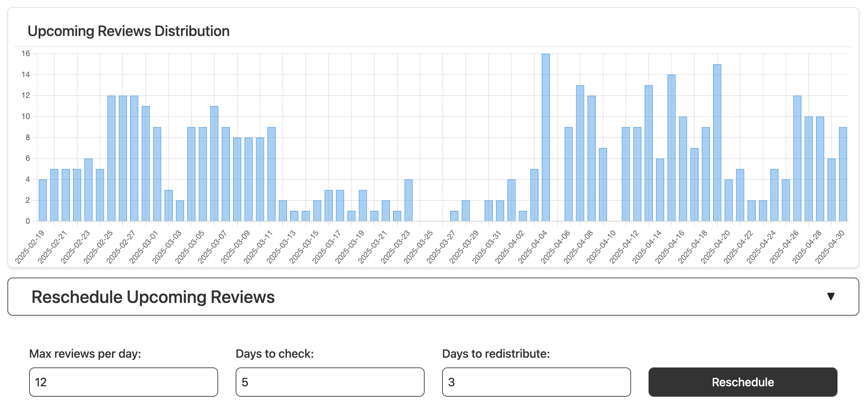Image resolution: width=868 pixels, height=408 pixels.
Task: Click the last bar at 2025-04-30
Action: (843, 174)
